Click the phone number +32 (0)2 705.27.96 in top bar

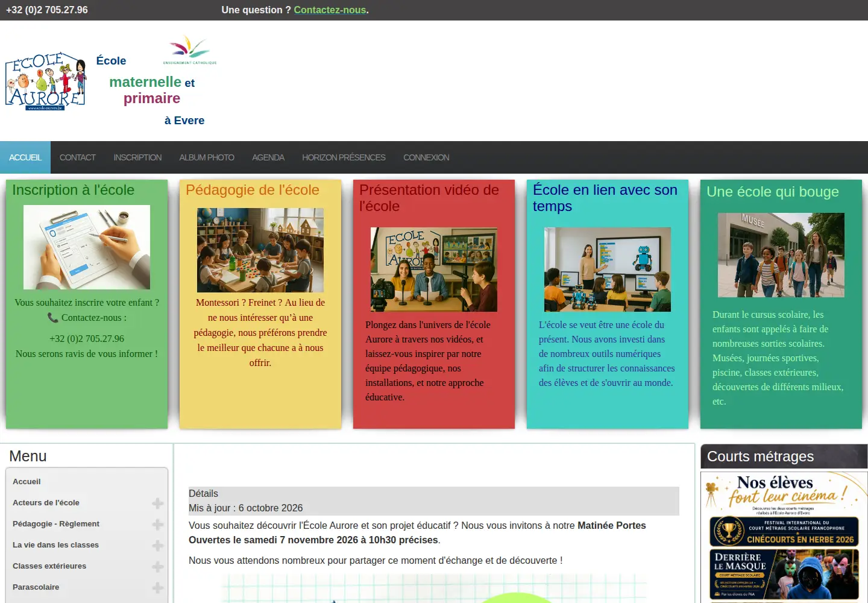click(x=47, y=10)
